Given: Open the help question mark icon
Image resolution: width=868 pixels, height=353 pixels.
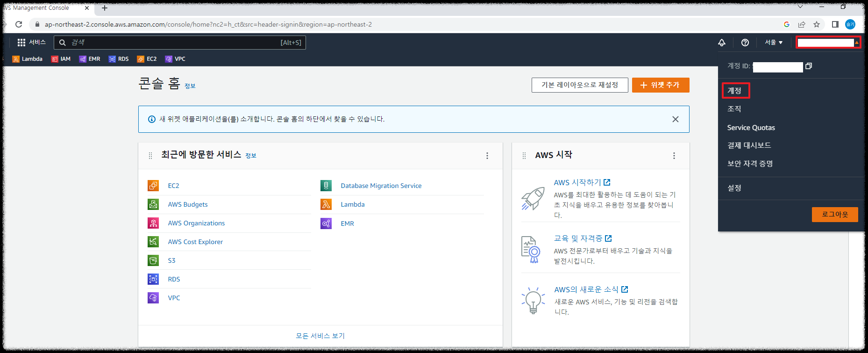Looking at the screenshot, I should coord(745,43).
